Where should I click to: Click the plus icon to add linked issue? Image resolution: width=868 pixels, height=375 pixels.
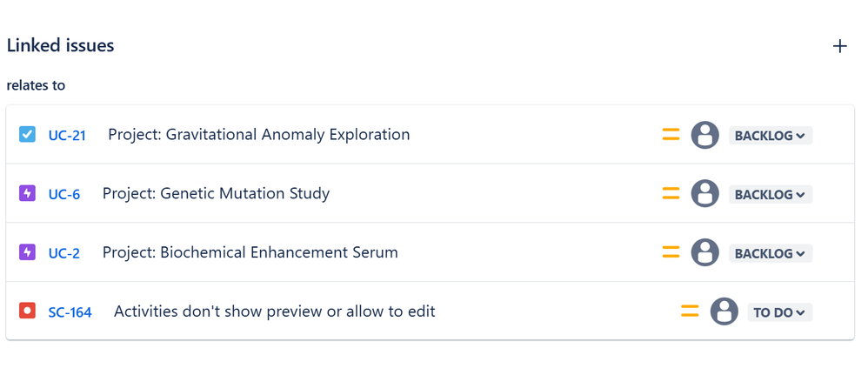[x=840, y=46]
